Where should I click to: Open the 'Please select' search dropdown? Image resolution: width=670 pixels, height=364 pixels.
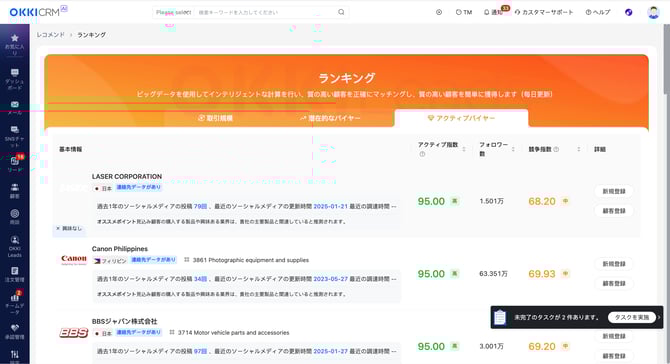173,12
